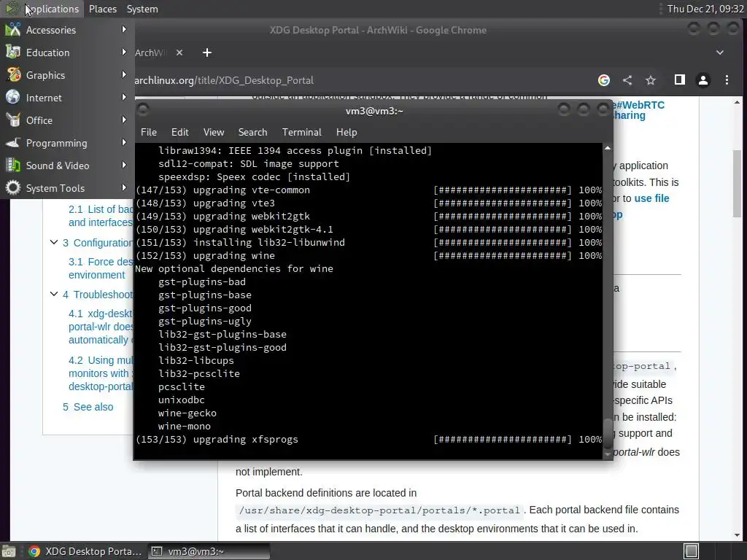Open terminal File menu

point(149,133)
